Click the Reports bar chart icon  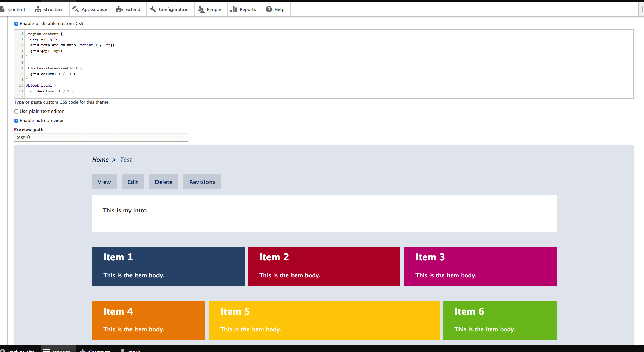tap(234, 9)
